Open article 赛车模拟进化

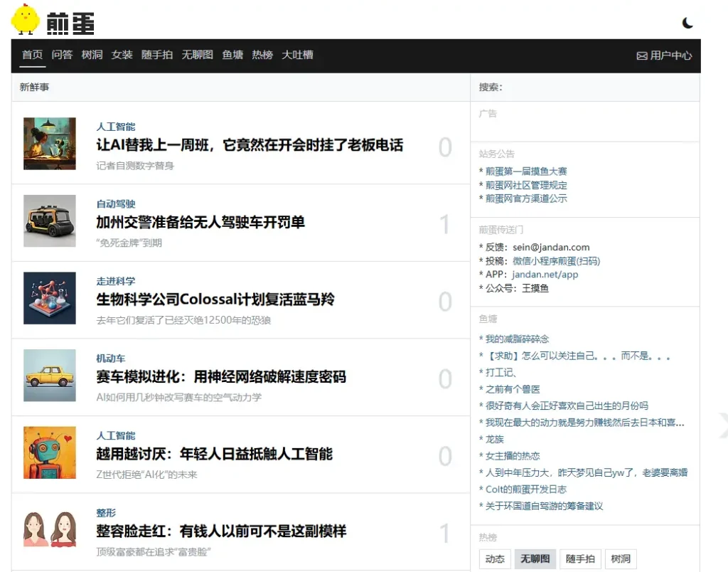click(x=221, y=376)
